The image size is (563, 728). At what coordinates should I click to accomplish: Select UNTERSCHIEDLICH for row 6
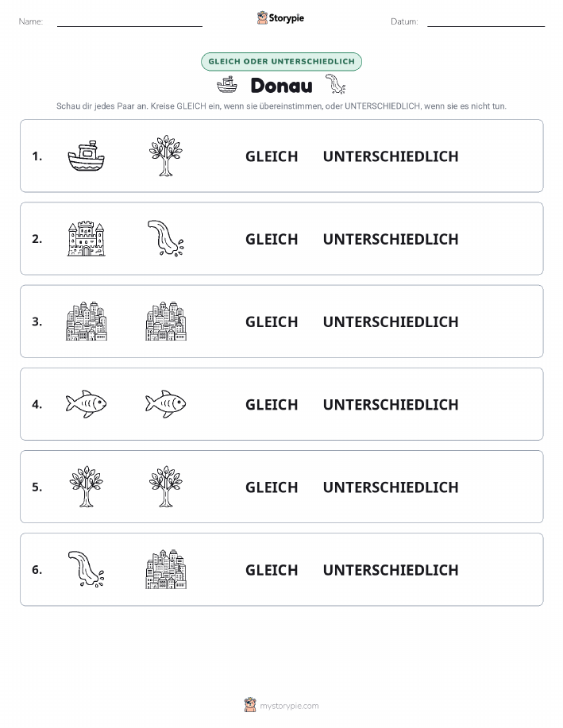[x=391, y=570]
